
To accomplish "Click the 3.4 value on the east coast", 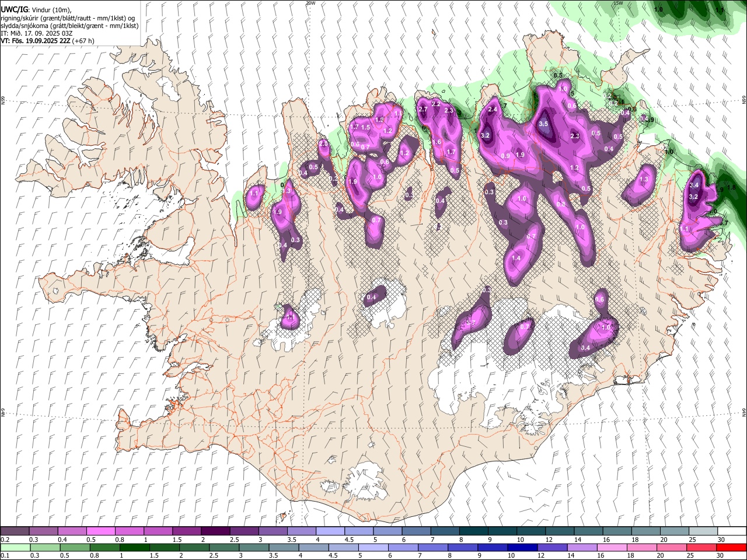I will 694,185.
